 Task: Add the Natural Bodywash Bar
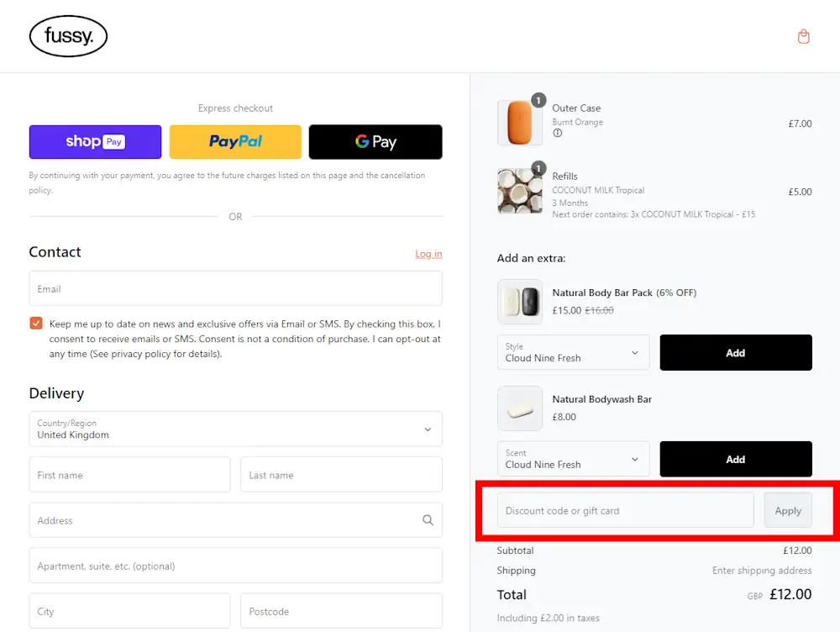735,459
